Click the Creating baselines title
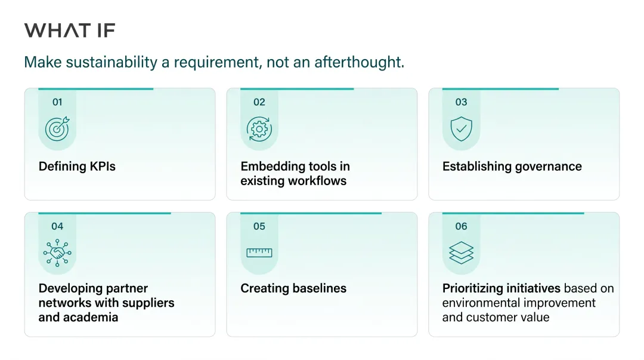This screenshot has height=360, width=644. [293, 288]
